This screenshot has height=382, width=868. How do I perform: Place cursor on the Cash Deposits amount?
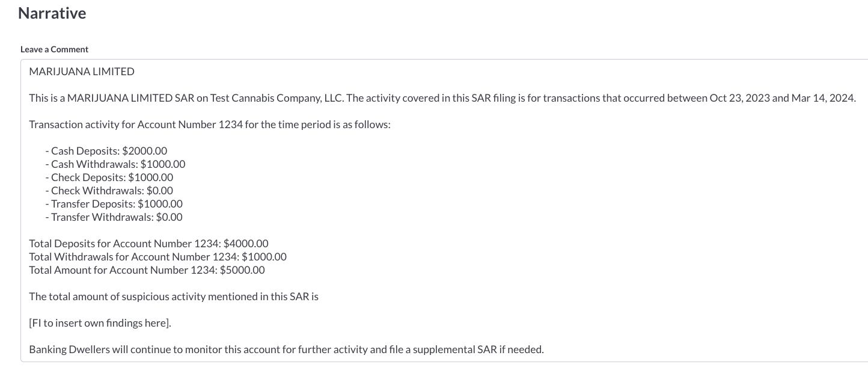(147, 150)
